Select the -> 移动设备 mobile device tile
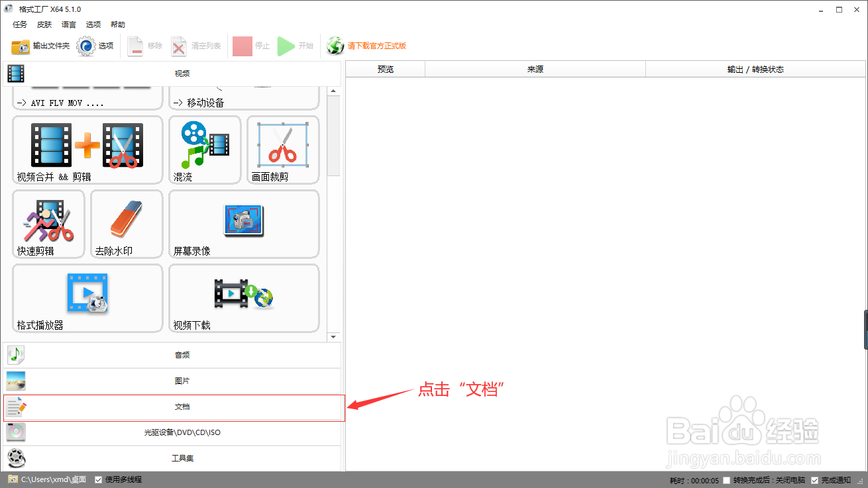 (x=244, y=99)
